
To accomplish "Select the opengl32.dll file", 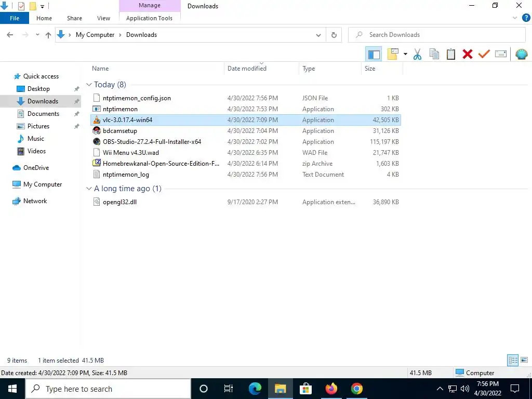I will [x=246, y=202].
